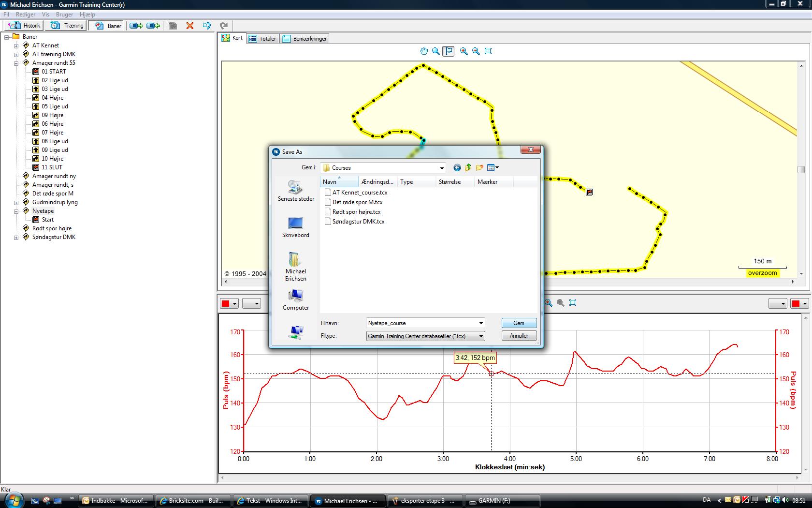Click the fit-to-window icon above map
This screenshot has height=508, width=812.
(488, 51)
